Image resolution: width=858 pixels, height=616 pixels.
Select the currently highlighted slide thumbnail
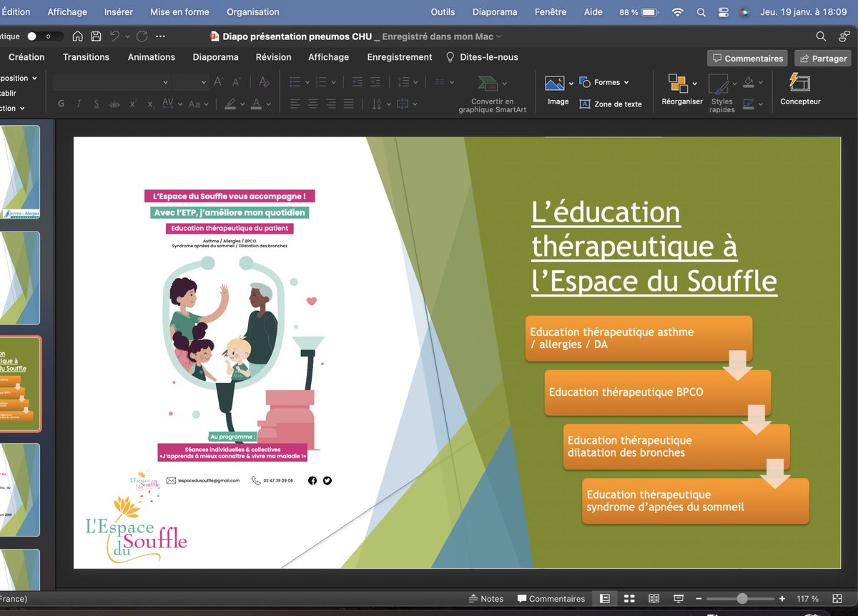[21, 384]
